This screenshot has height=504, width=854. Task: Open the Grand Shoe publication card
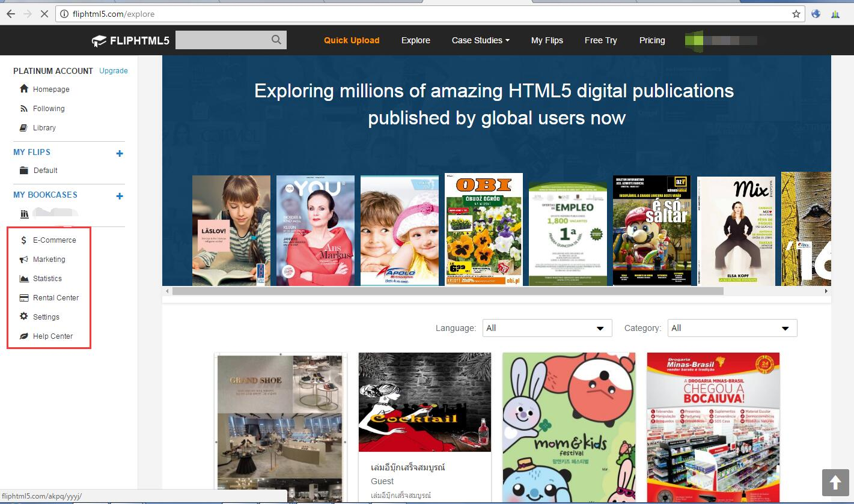(281, 428)
